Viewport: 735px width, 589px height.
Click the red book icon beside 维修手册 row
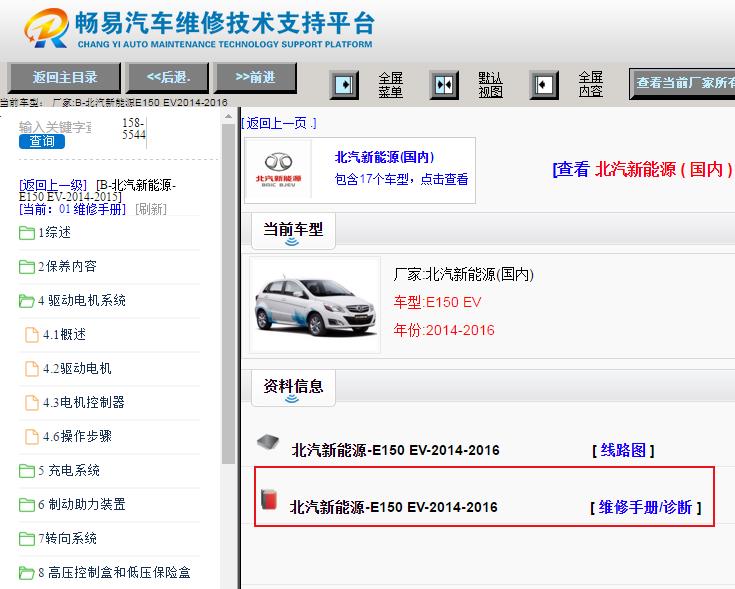[x=269, y=500]
